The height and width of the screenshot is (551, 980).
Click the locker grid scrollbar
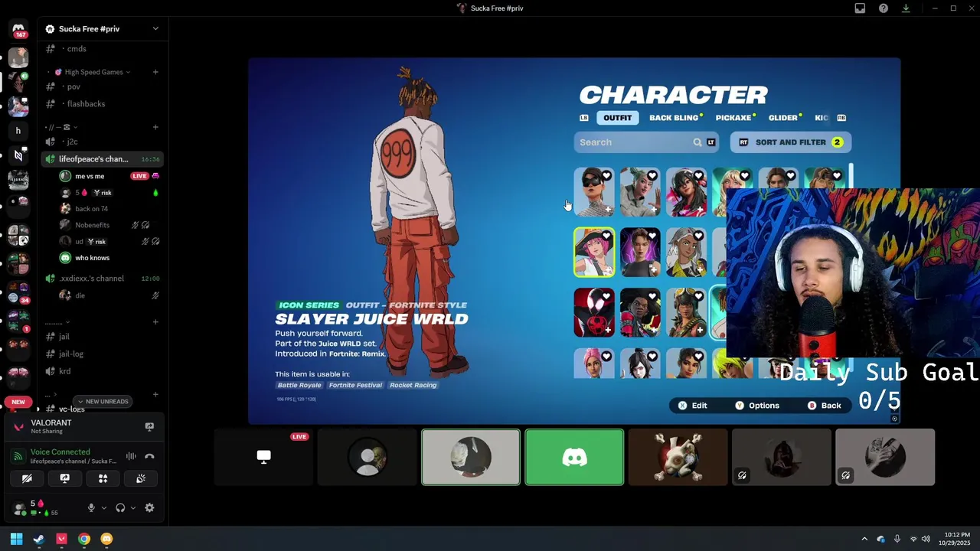[x=851, y=175]
